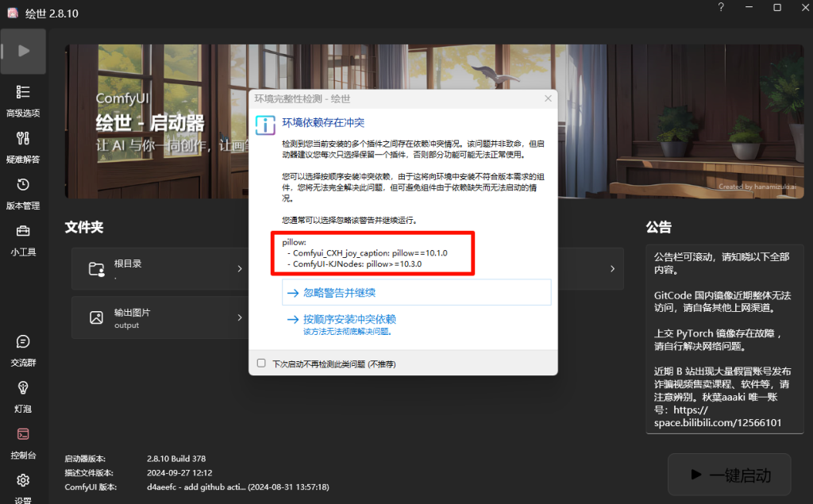This screenshot has width=813, height=504.
Task: Close the 环境完整性检测 dialog
Action: [x=548, y=98]
